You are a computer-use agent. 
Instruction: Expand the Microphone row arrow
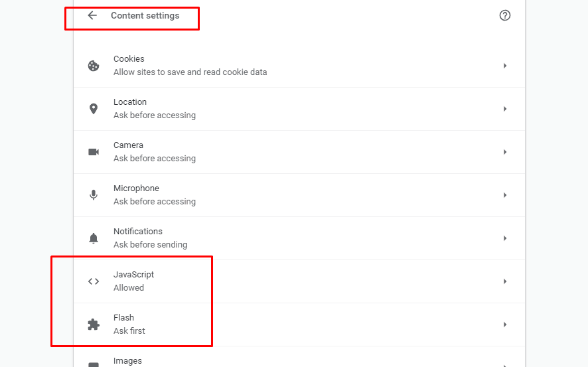click(505, 195)
